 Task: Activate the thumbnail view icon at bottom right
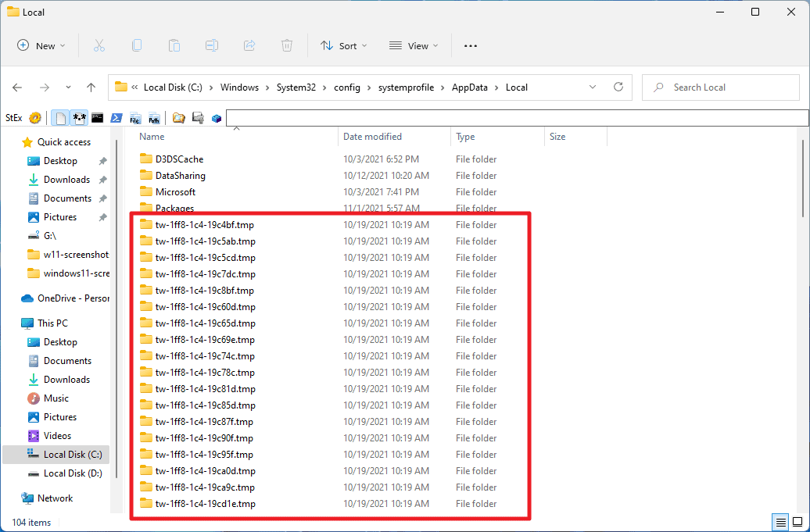point(798,522)
